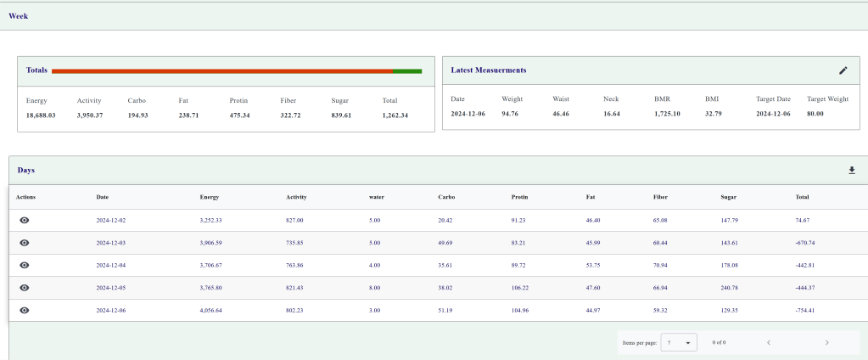The width and height of the screenshot is (868, 360).
Task: View the 2024-12-04 day entry
Action: click(x=25, y=265)
